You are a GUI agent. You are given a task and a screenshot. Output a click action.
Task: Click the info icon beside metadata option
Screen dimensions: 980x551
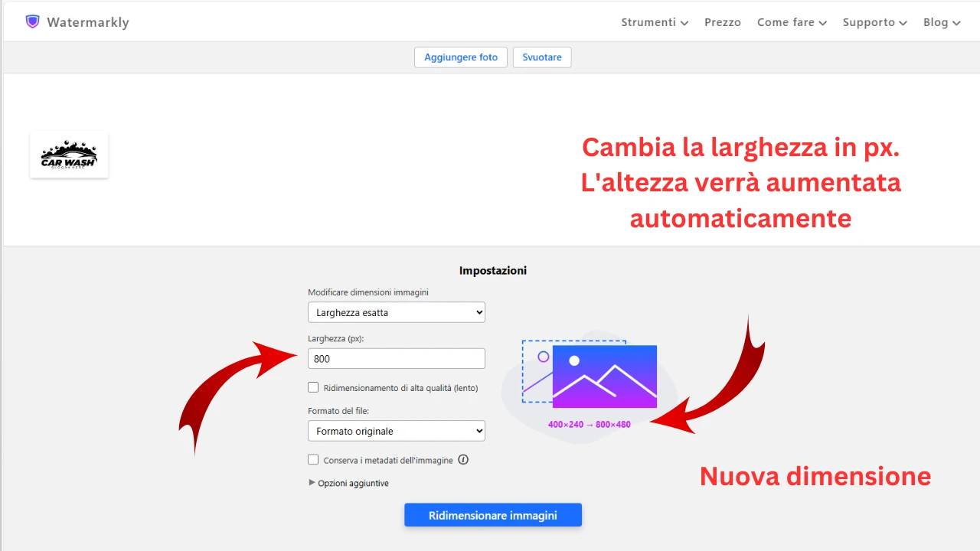462,460
